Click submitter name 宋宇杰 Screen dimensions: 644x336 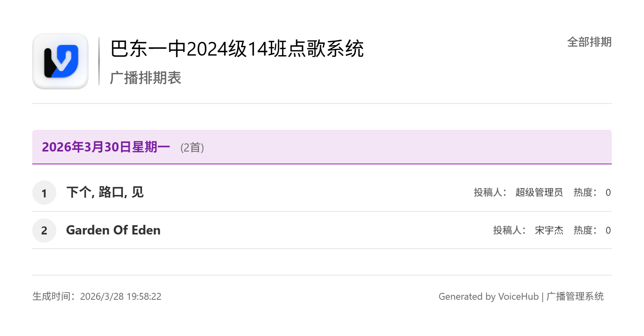pyautogui.click(x=549, y=230)
